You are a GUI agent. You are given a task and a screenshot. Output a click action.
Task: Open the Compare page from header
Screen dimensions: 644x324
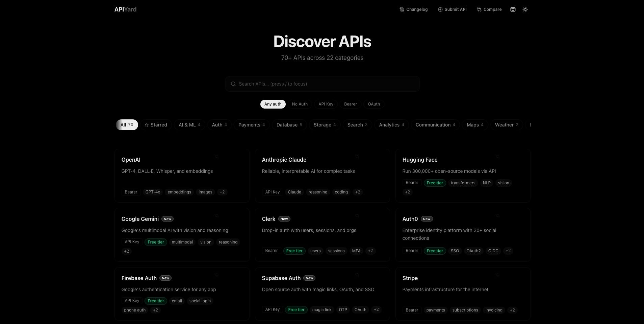click(x=489, y=9)
